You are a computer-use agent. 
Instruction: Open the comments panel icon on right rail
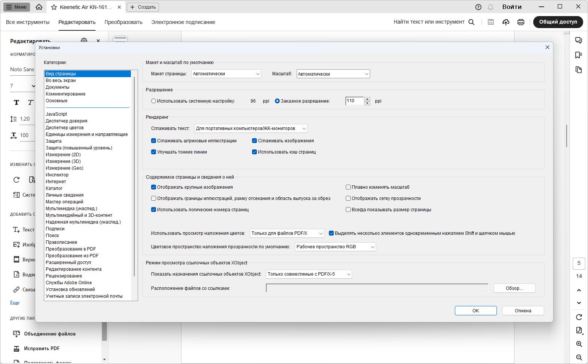pyautogui.click(x=579, y=40)
